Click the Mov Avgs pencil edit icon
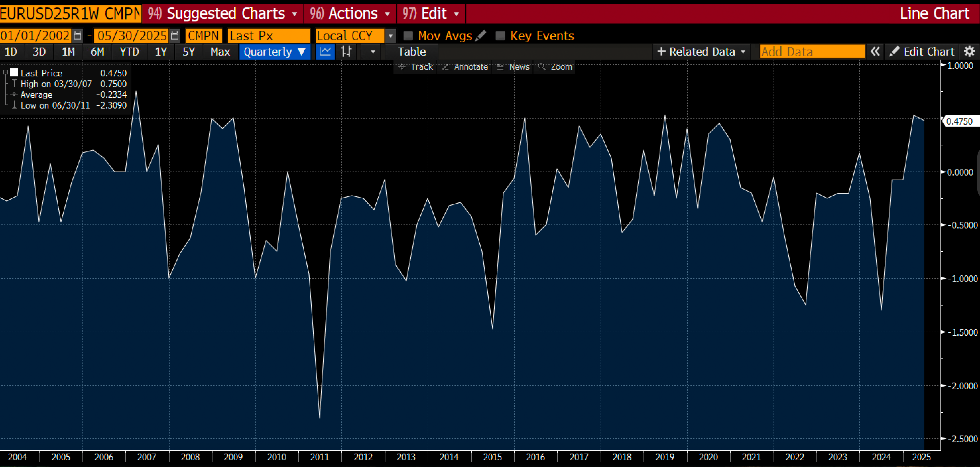The image size is (980, 467). [481, 36]
